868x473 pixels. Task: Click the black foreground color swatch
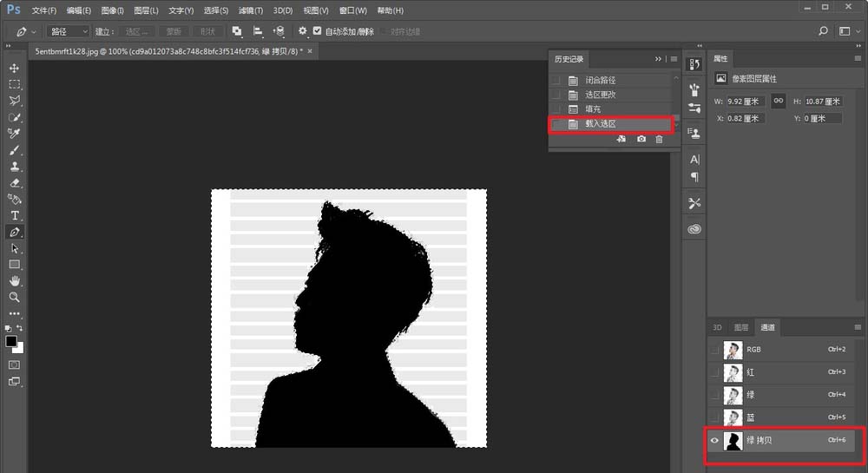tap(11, 342)
